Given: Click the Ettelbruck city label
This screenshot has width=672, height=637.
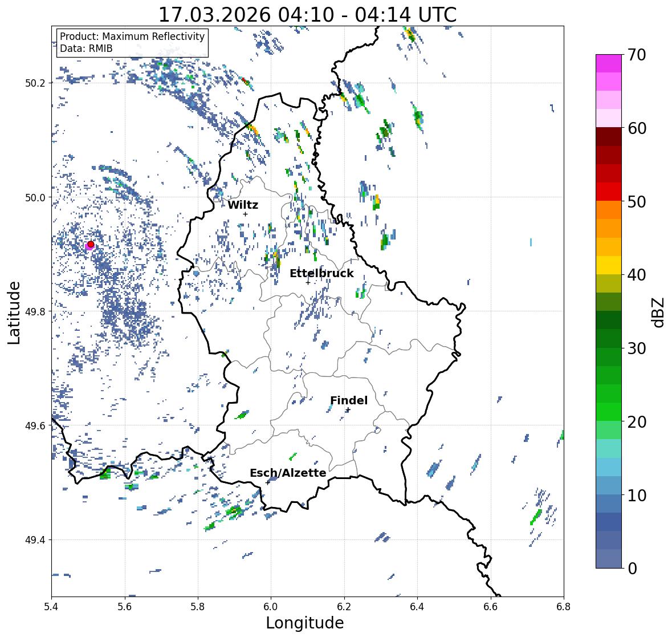Looking at the screenshot, I should tap(321, 274).
